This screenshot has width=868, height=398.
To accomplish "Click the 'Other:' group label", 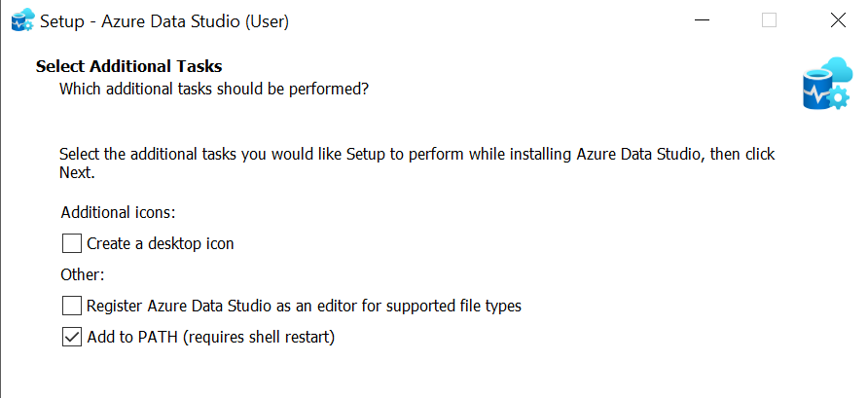I will tap(83, 274).
